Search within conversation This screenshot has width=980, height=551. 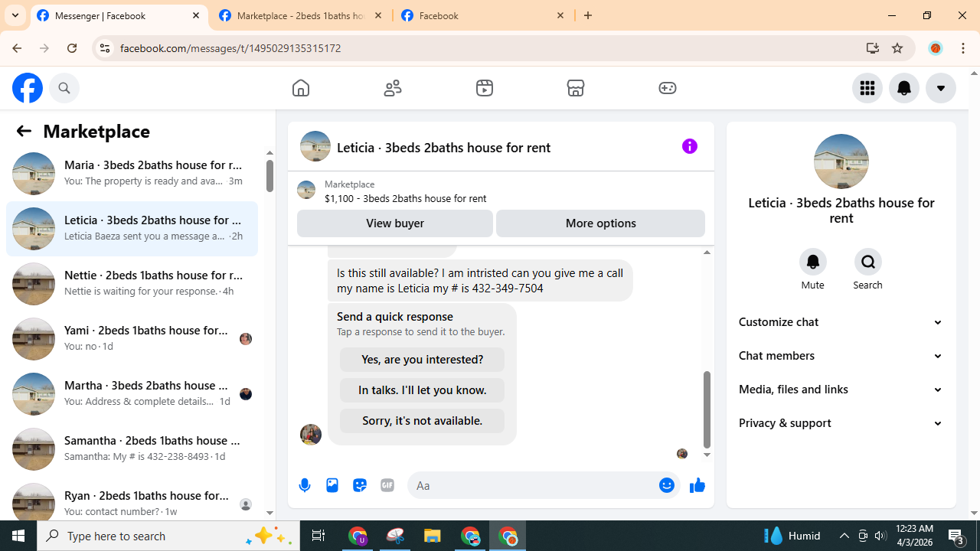point(868,262)
